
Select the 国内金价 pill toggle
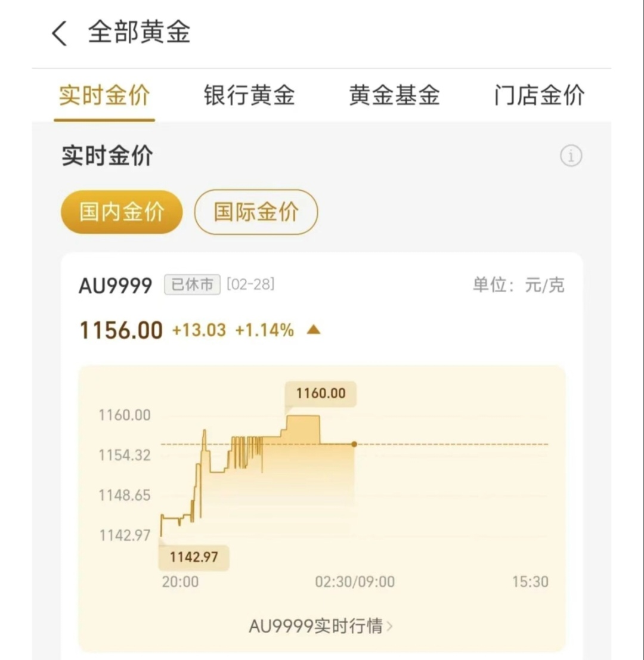[122, 212]
